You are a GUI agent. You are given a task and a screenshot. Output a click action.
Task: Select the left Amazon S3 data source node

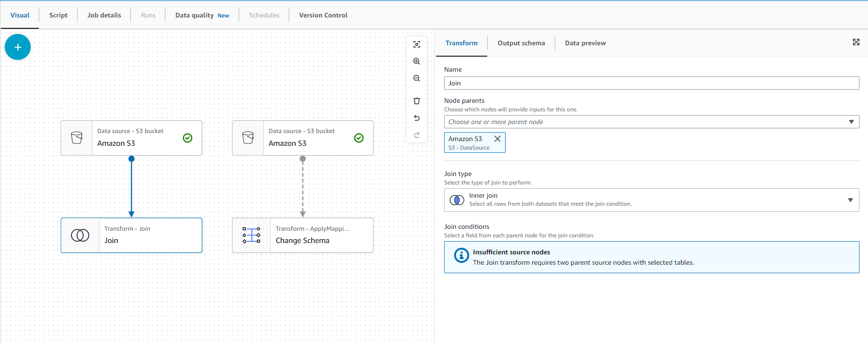[131, 138]
